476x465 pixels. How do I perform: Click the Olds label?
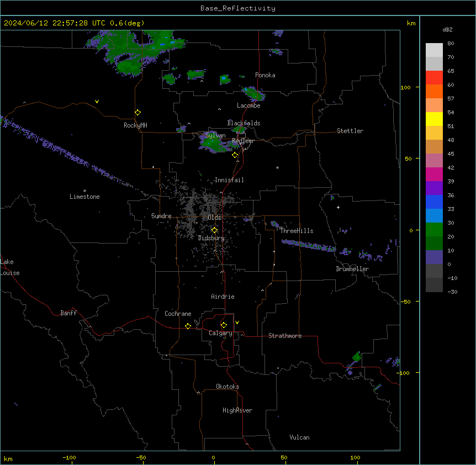(214, 218)
